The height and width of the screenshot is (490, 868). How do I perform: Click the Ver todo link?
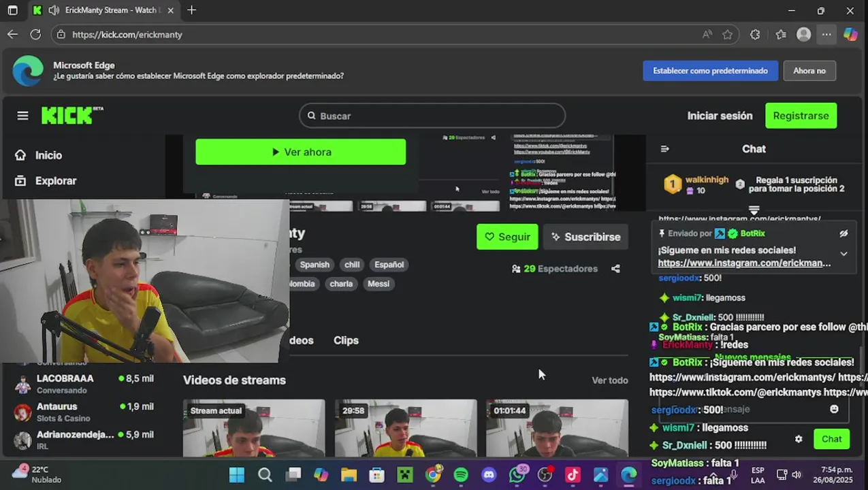click(x=609, y=380)
